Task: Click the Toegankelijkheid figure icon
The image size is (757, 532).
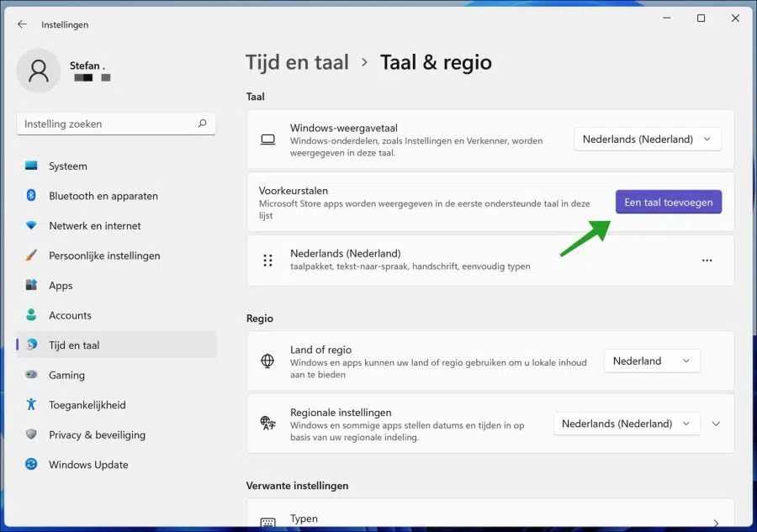Action: 31,404
